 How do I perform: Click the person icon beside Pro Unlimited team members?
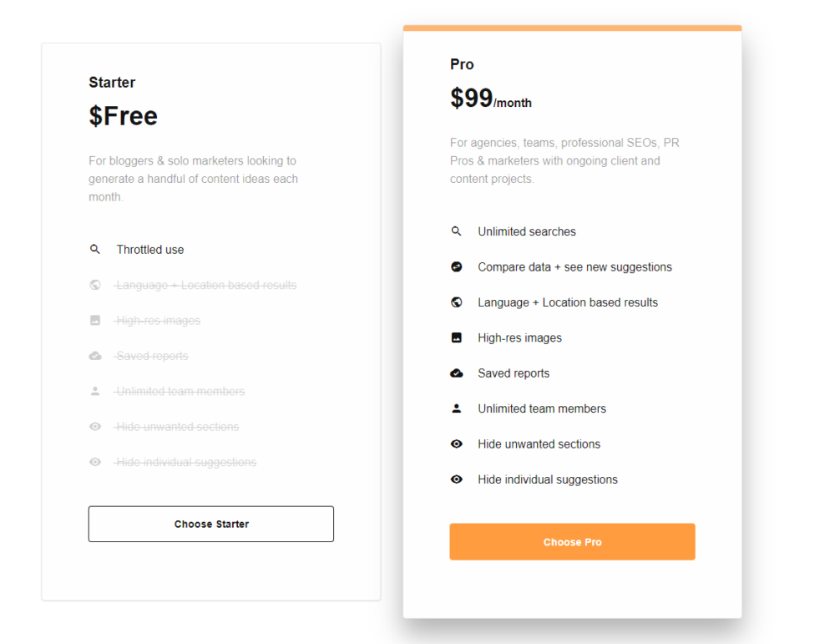coord(456,408)
